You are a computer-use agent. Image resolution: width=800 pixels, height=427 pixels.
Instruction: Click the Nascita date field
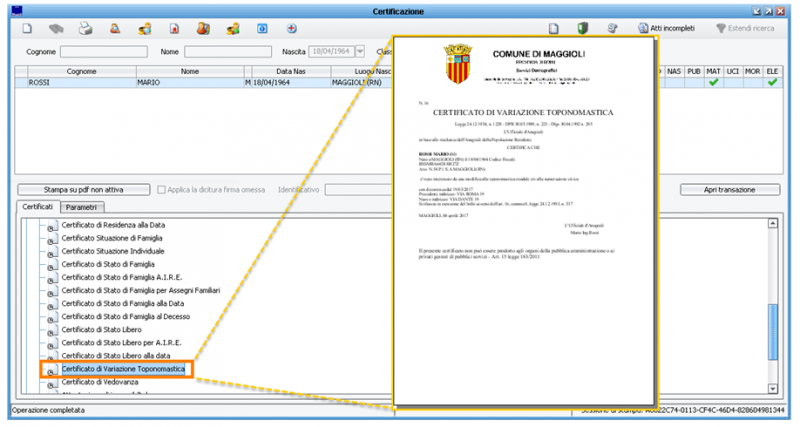click(x=331, y=52)
